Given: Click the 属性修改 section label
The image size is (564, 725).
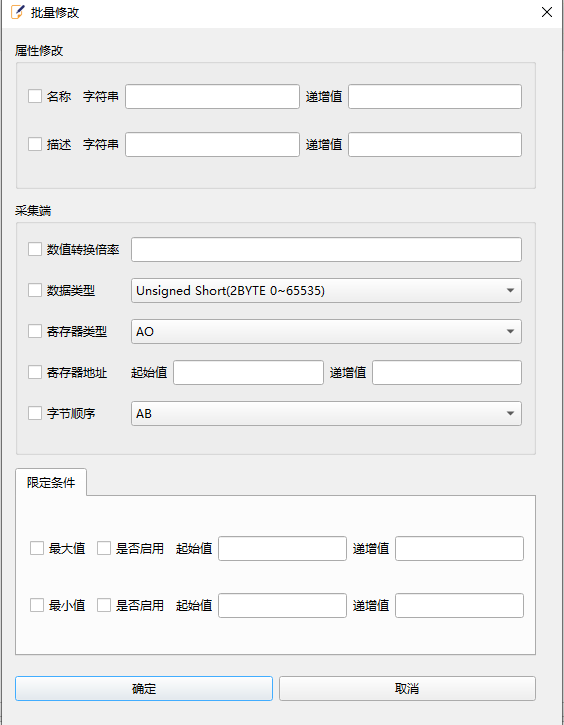Looking at the screenshot, I should click(x=39, y=50).
